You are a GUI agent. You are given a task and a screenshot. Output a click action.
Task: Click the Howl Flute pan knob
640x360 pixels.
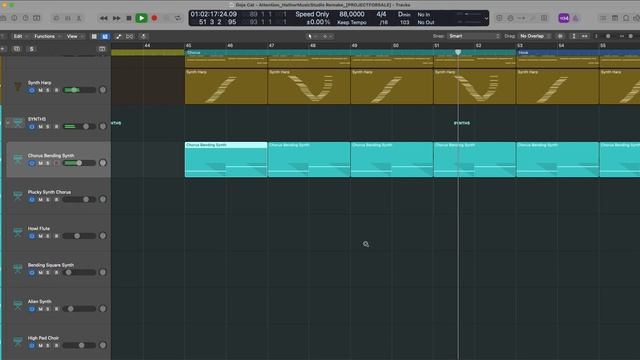click(x=103, y=236)
